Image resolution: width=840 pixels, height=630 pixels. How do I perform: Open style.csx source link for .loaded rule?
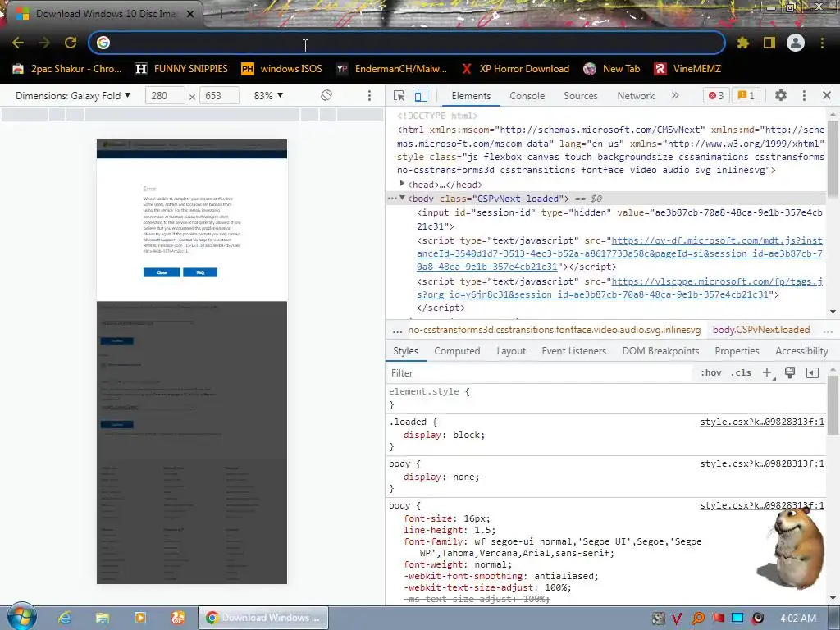(x=762, y=422)
